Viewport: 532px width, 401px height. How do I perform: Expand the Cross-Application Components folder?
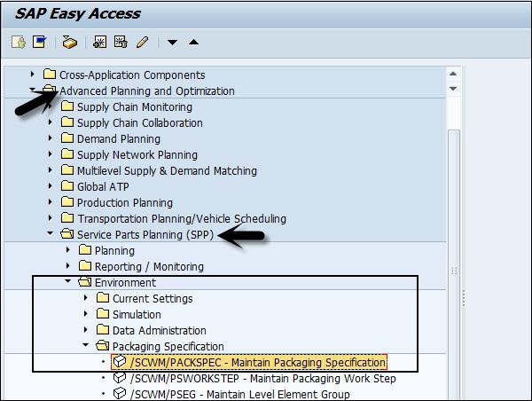(x=33, y=74)
